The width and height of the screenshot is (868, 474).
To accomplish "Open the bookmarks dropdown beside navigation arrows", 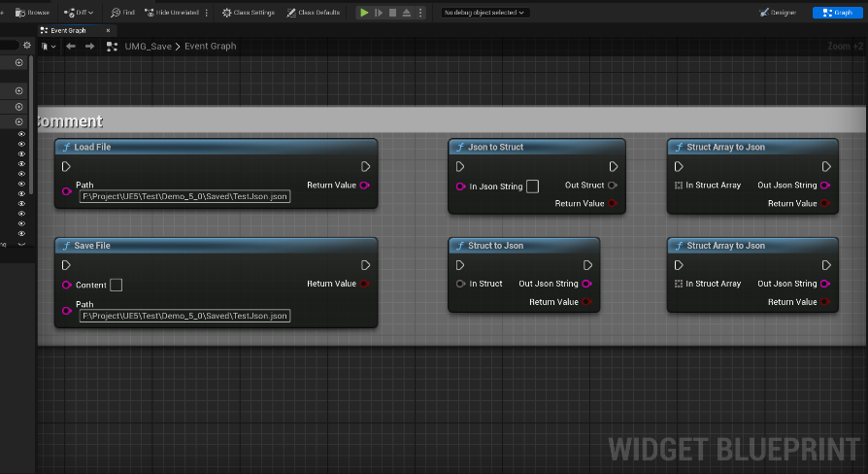I will click(x=49, y=47).
